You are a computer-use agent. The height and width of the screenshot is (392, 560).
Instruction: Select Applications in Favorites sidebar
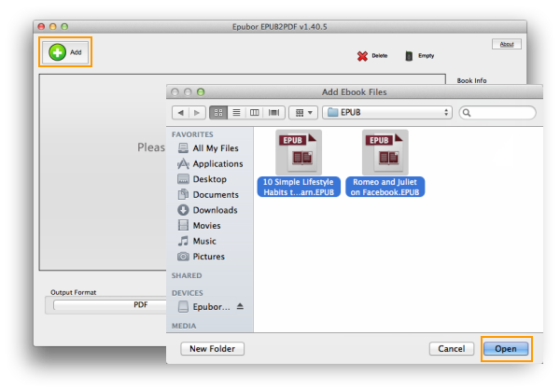(210, 164)
